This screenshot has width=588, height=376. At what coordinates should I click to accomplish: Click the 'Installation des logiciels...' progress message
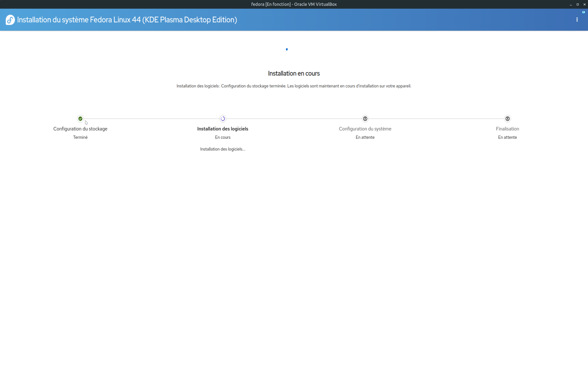point(223,149)
